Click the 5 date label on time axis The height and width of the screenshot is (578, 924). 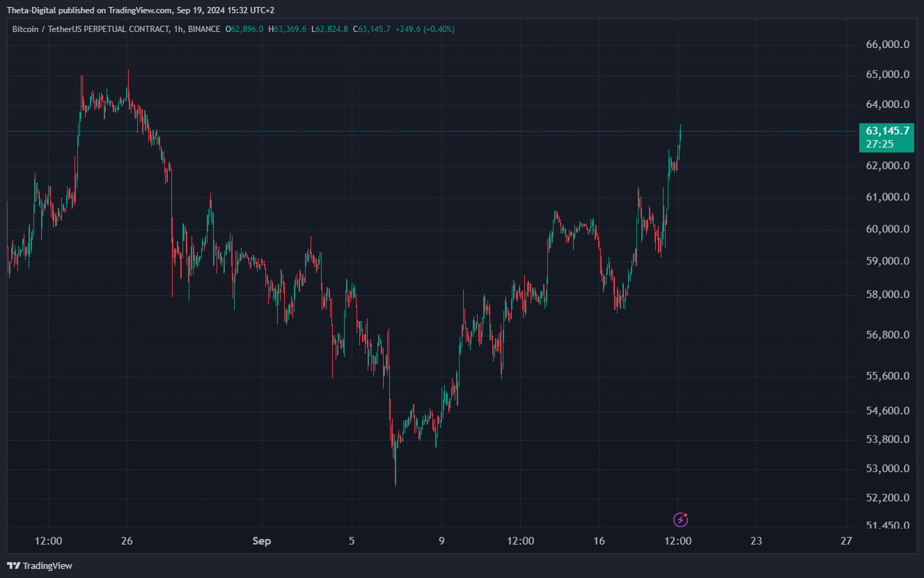tap(352, 541)
